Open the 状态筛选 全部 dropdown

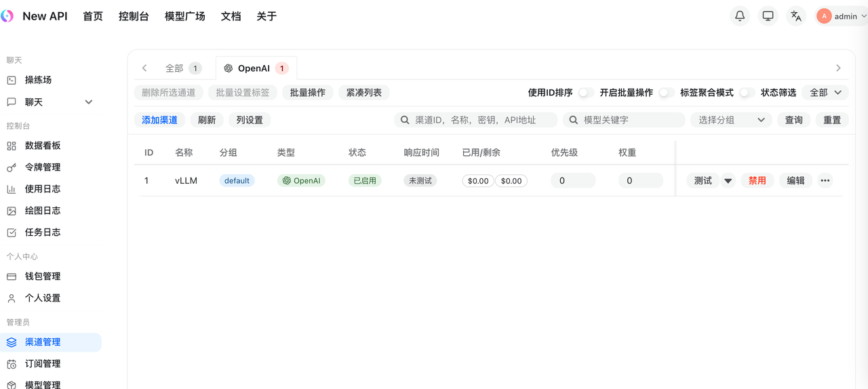pos(825,93)
